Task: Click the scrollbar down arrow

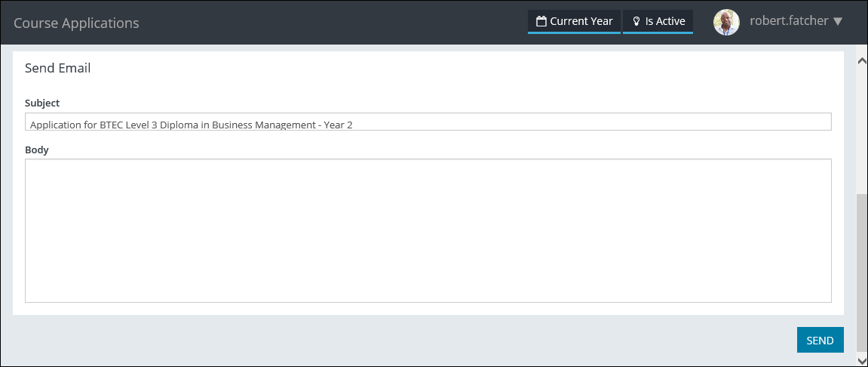Action: (x=861, y=361)
